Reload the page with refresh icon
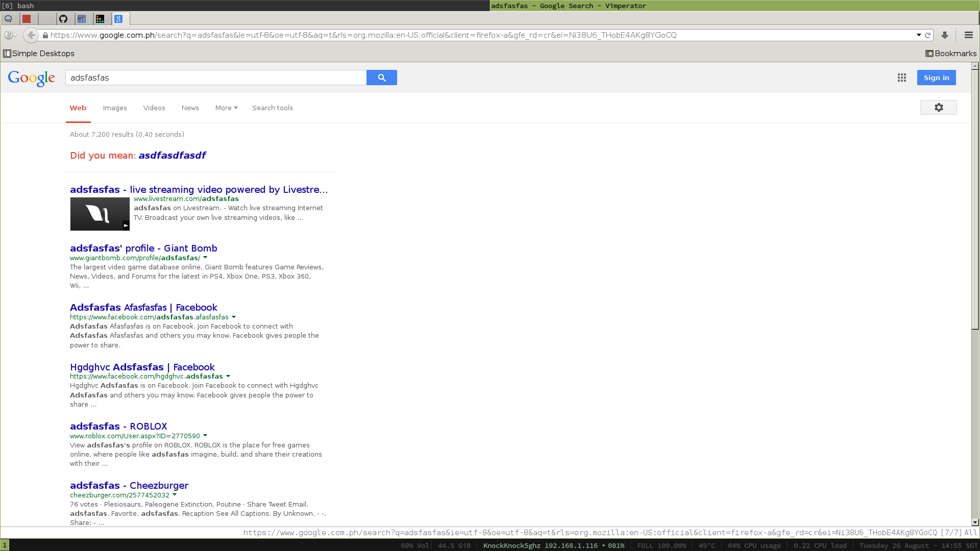This screenshot has height=551, width=980. 928,35
